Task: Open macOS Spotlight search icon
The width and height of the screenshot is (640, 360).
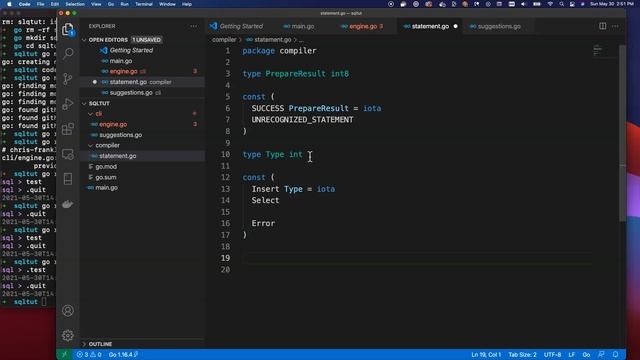Action: (562, 4)
